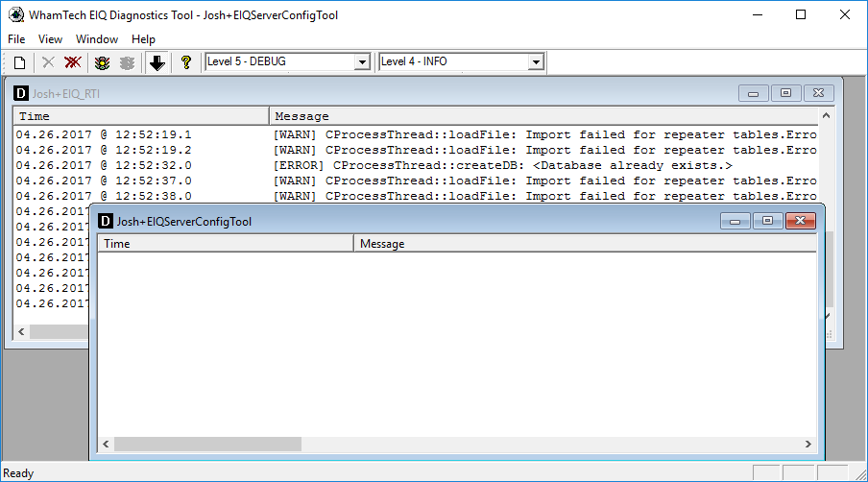Click the red multi-X clear all icon
Viewport: 868px width, 482px height.
pos(73,62)
